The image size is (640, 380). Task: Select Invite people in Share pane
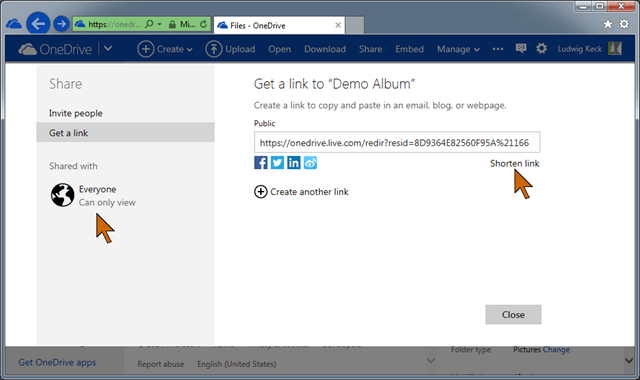click(76, 113)
